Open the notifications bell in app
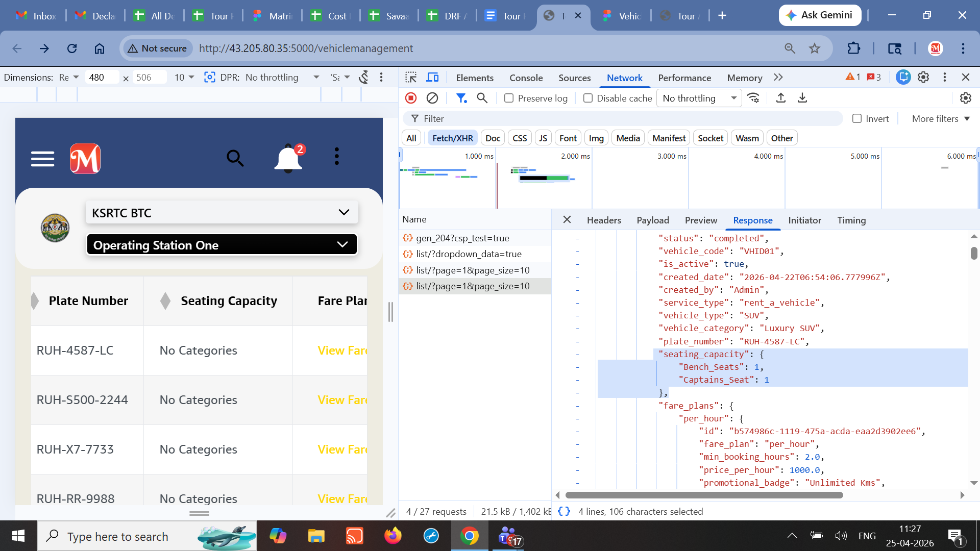Viewport: 980px width, 551px height. pos(288,159)
